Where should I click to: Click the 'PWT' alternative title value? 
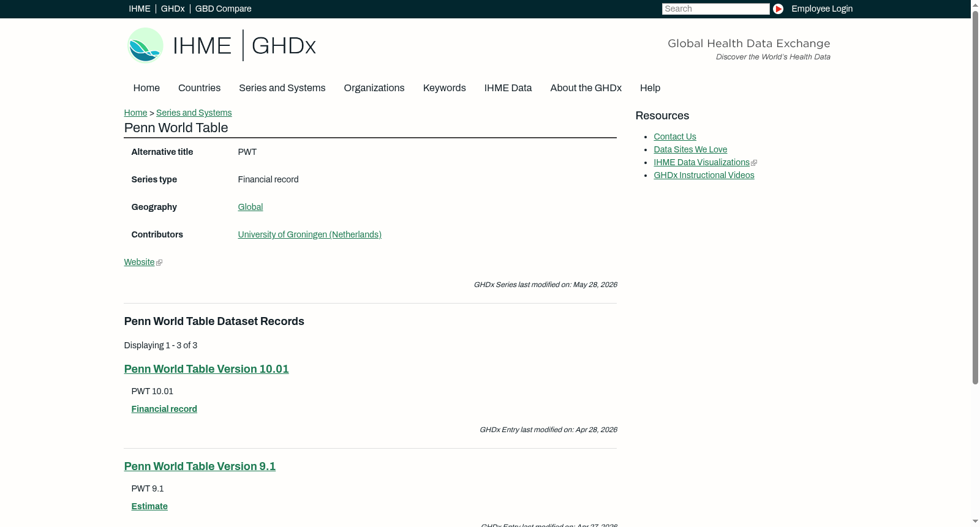click(247, 152)
